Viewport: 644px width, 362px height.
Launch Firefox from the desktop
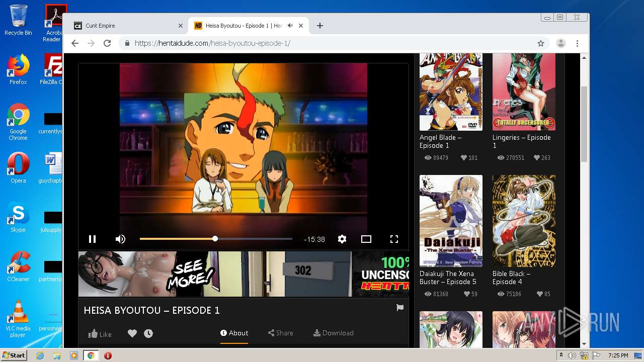[18, 69]
